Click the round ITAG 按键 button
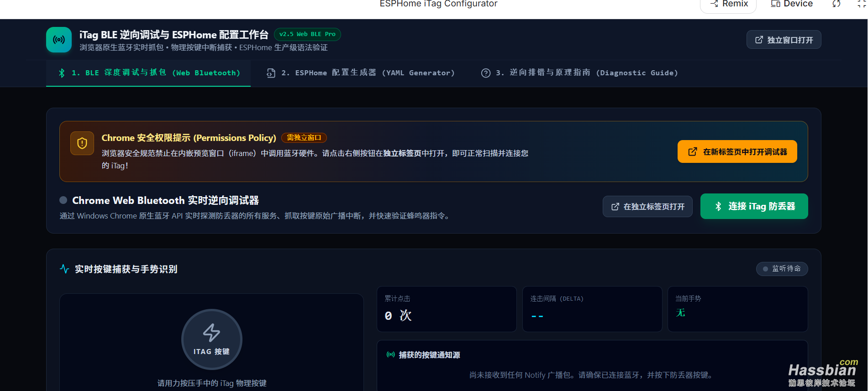Screen dimensions: 868x391 point(211,339)
